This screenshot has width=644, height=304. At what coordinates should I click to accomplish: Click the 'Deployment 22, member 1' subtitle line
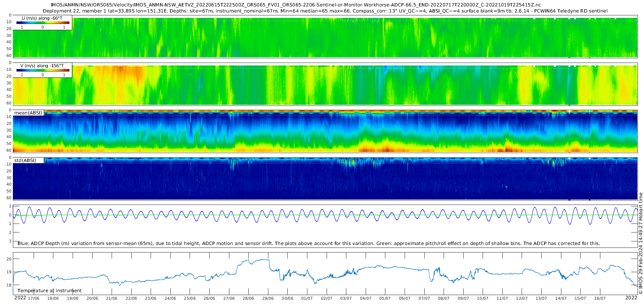(x=325, y=11)
